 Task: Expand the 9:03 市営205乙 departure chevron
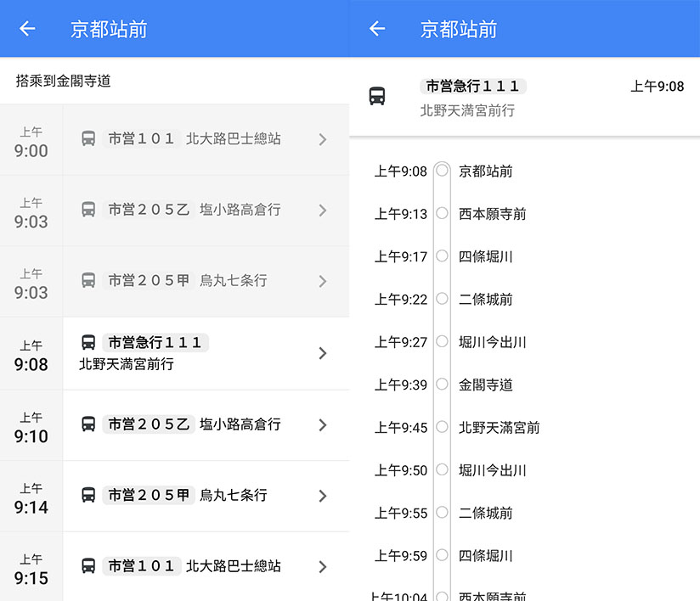click(x=323, y=211)
